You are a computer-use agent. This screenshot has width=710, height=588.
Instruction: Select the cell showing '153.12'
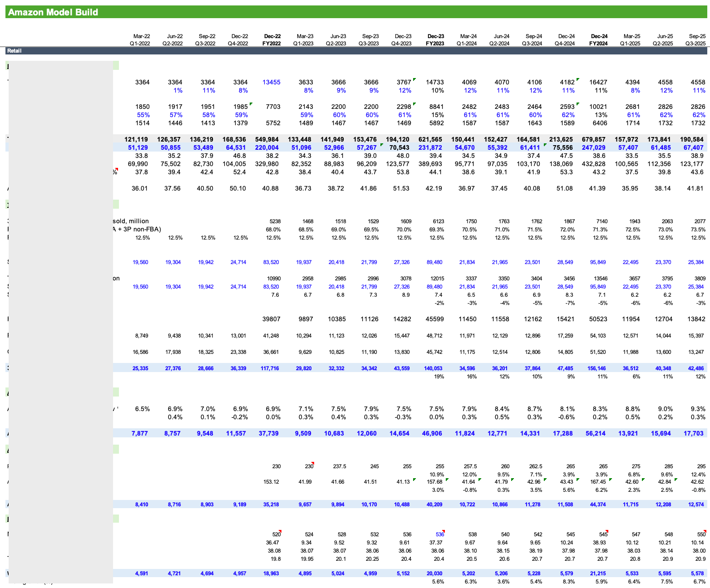point(271,482)
